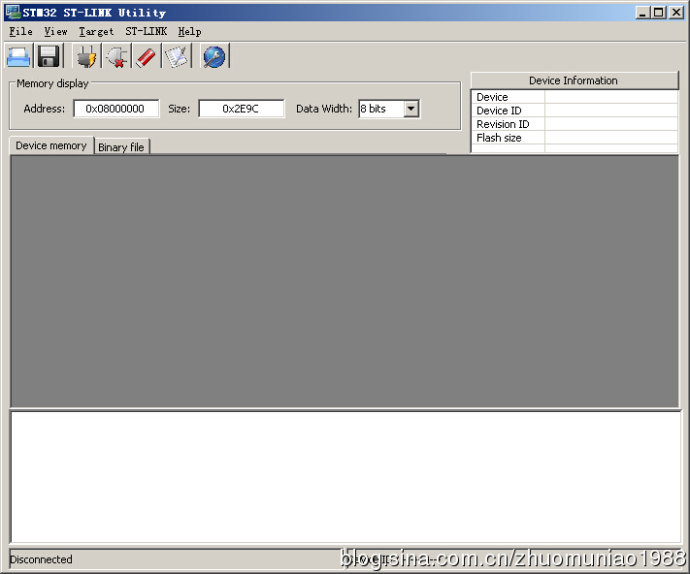
Task: Switch to the Binary file tab
Action: (121, 147)
